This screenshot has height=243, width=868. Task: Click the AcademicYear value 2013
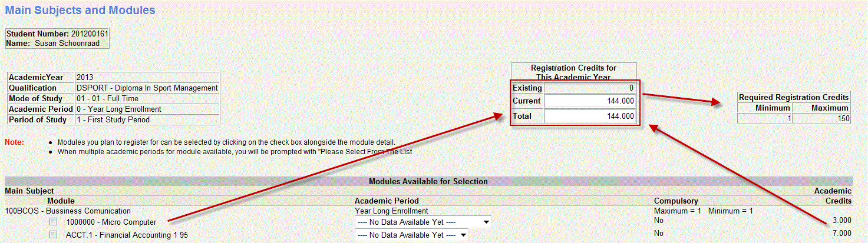147,78
